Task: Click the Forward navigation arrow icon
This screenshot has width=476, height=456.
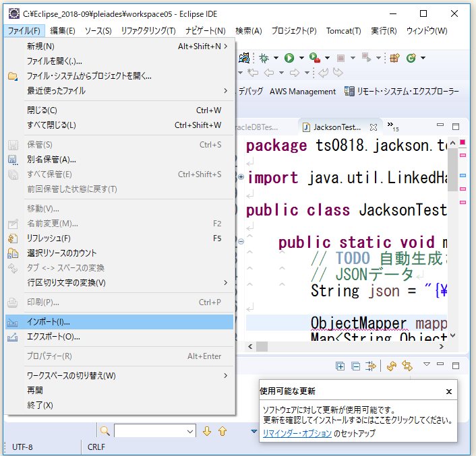Action: [x=295, y=73]
